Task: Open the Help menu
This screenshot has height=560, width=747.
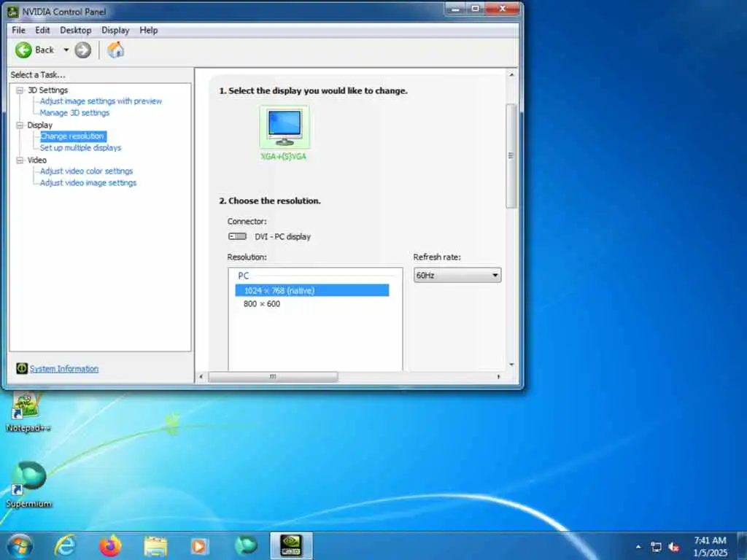Action: point(149,30)
